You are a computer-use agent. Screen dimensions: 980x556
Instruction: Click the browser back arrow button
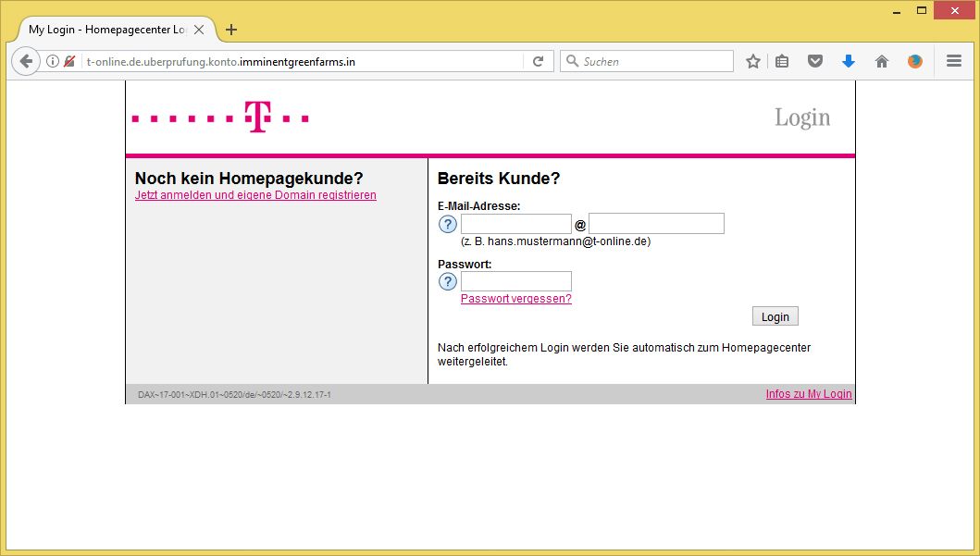[26, 61]
